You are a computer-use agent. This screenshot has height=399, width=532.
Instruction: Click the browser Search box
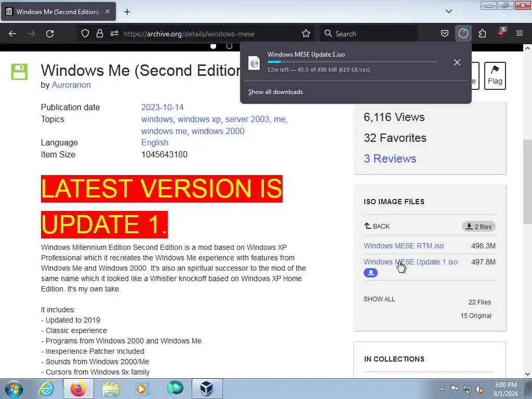click(368, 34)
